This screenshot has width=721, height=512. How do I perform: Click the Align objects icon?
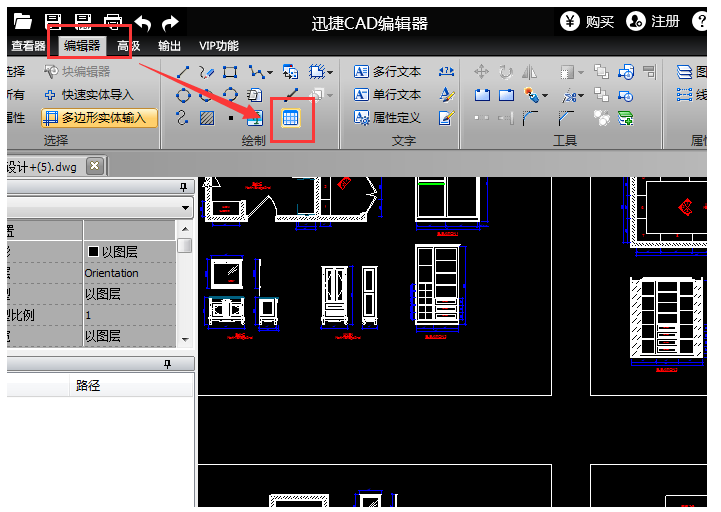click(649, 72)
